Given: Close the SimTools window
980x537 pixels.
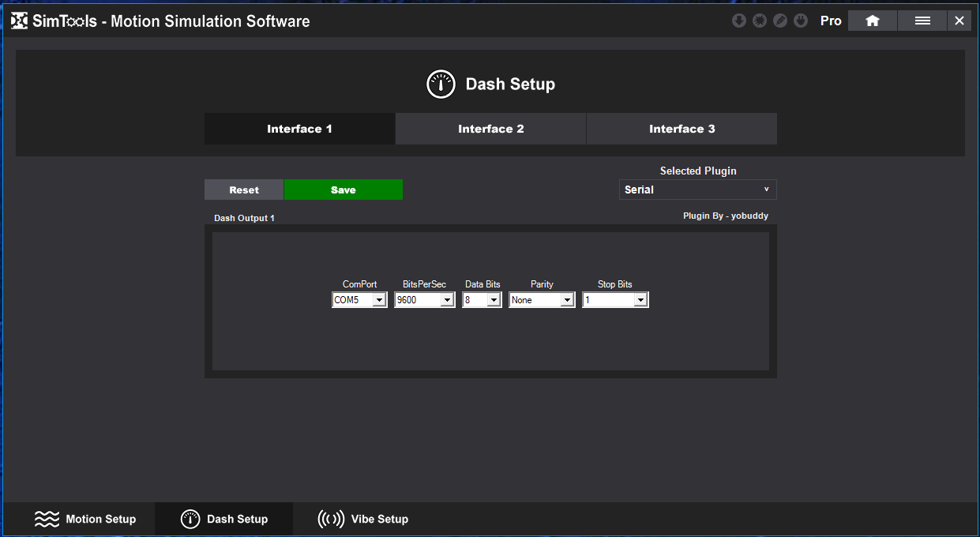Looking at the screenshot, I should 959,21.
